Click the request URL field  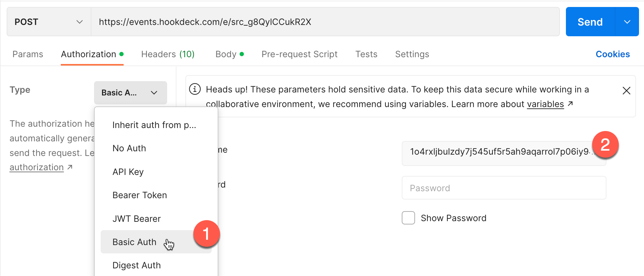pos(325,22)
